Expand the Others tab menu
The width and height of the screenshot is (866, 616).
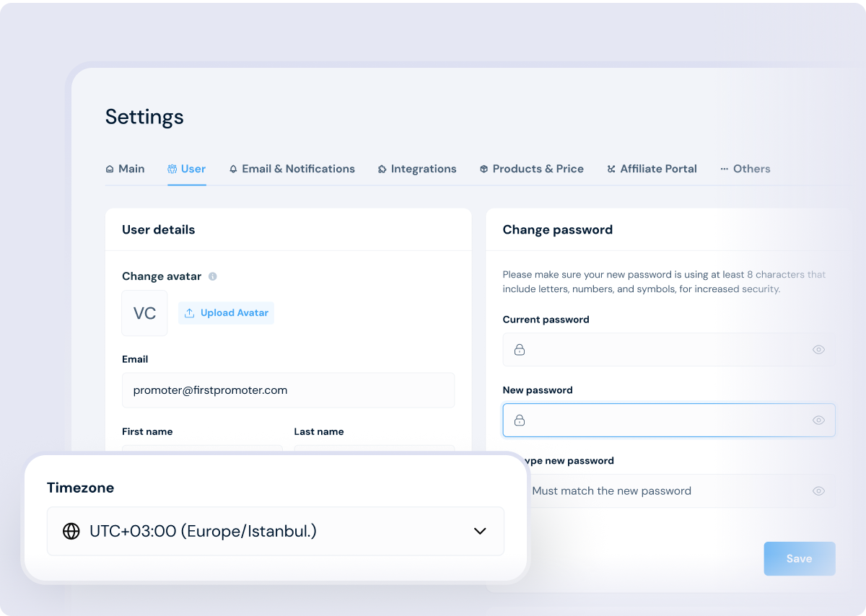point(745,169)
